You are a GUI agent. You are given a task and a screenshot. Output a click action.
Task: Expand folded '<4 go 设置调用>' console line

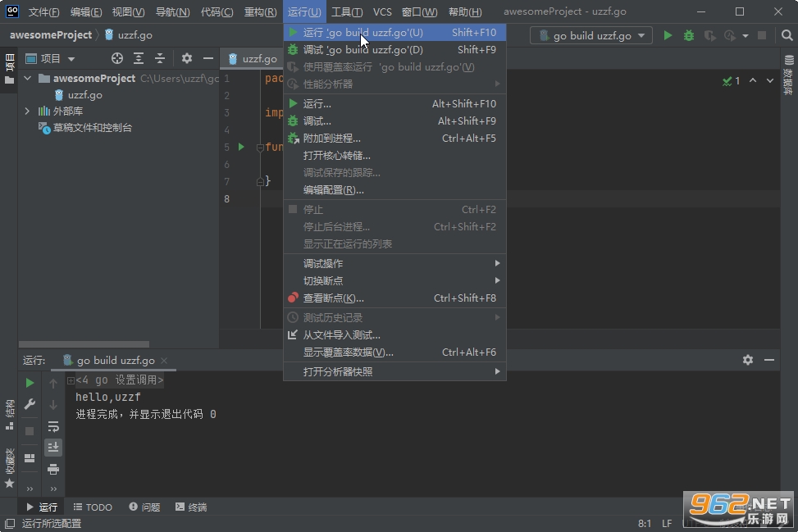pos(71,380)
